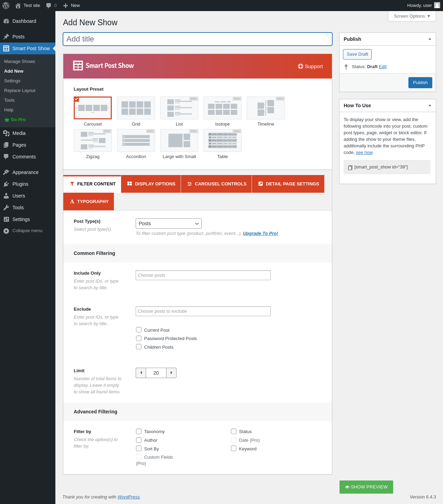Click the Dashboard gauge icon

[6, 21]
